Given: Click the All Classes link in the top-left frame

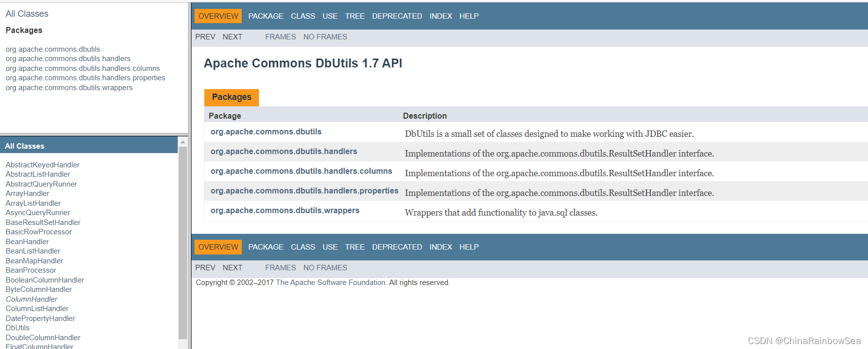Looking at the screenshot, I should coord(27,14).
